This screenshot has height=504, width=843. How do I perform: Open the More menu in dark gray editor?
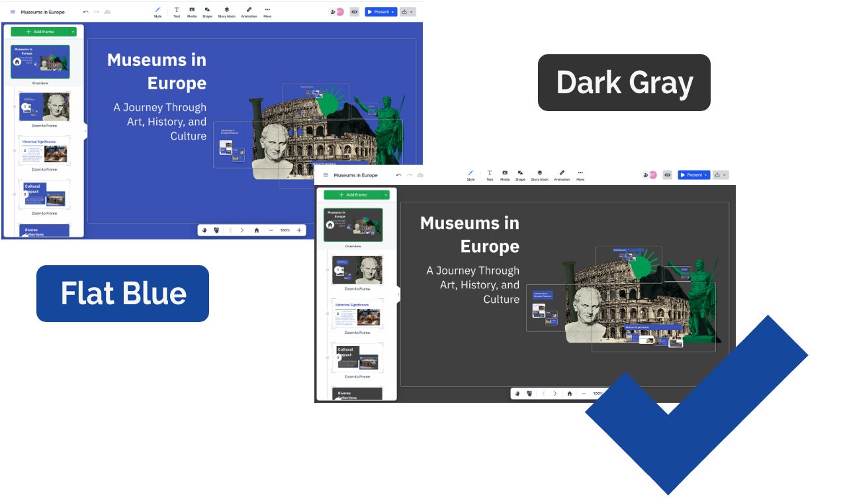[x=580, y=175]
